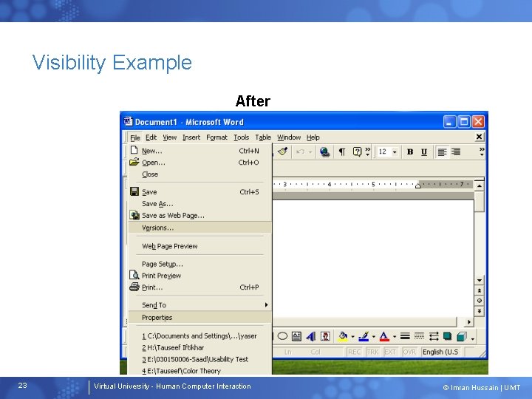
Task: Click vertical scrollbar down arrow
Action: click(479, 280)
